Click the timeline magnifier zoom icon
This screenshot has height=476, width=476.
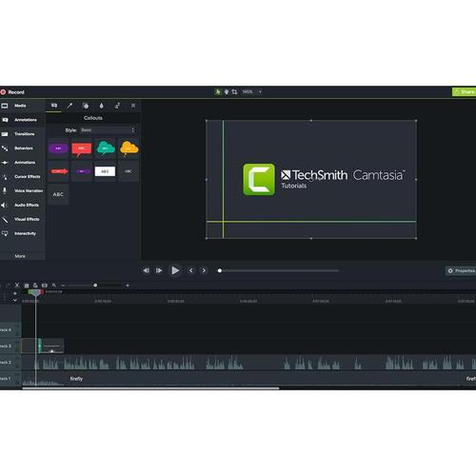tap(54, 286)
